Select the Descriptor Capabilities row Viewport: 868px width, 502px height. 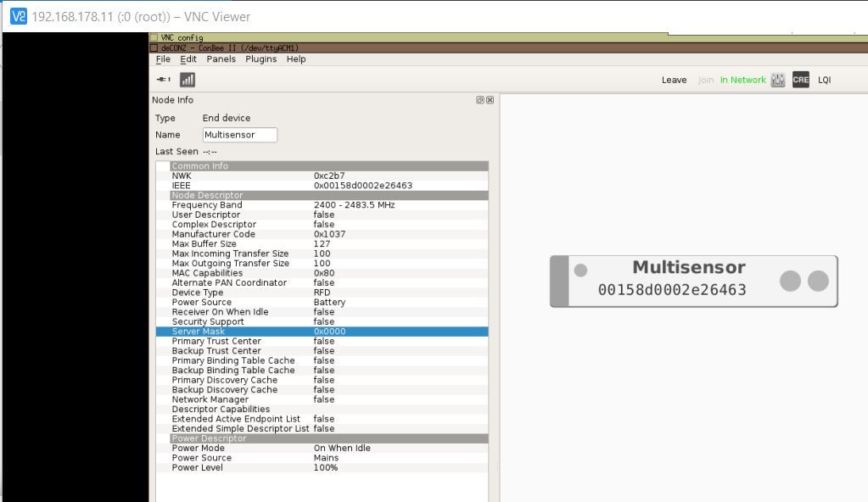coord(322,409)
